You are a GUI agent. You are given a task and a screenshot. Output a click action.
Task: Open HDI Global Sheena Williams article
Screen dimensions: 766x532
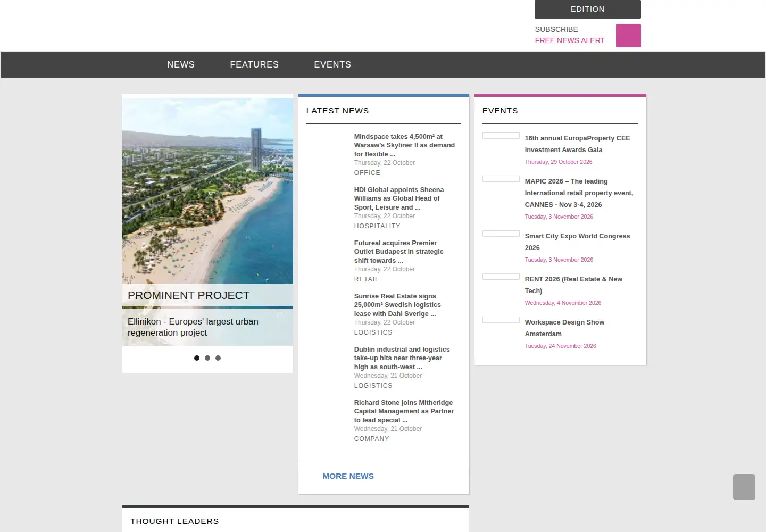coord(399,198)
